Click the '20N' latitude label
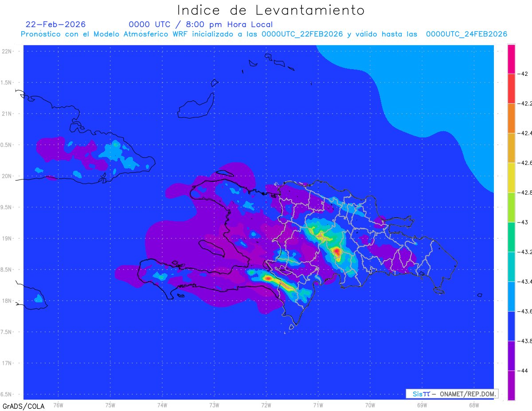 (x=7, y=176)
